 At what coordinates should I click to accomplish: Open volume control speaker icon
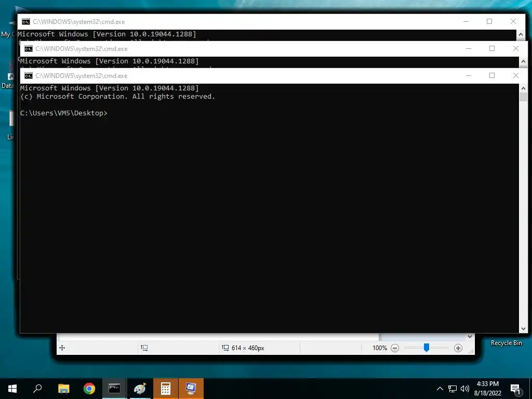pyautogui.click(x=465, y=389)
